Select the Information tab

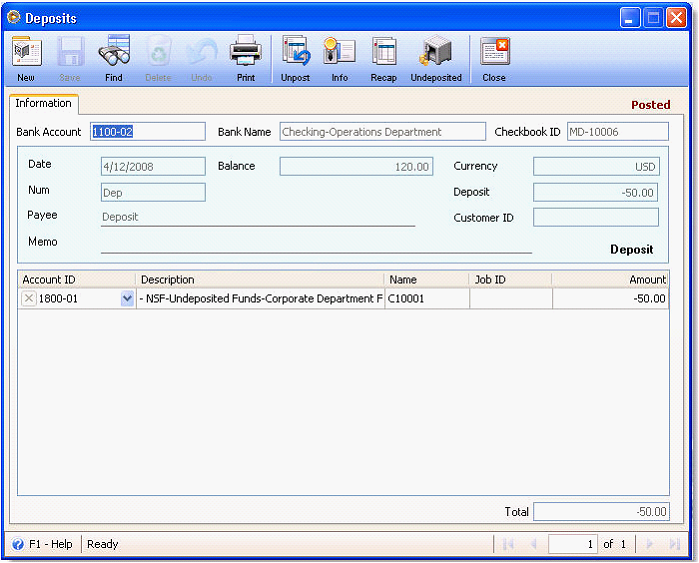point(44,103)
